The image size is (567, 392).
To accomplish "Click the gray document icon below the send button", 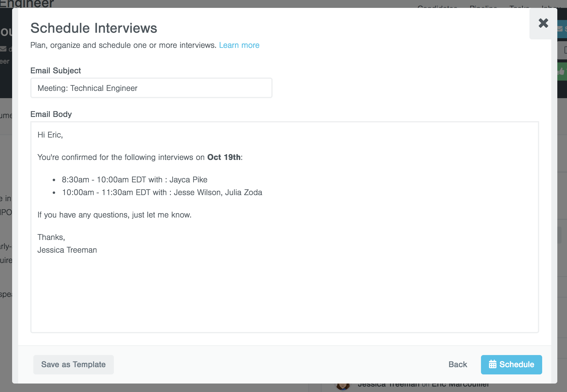I will 565,50.
